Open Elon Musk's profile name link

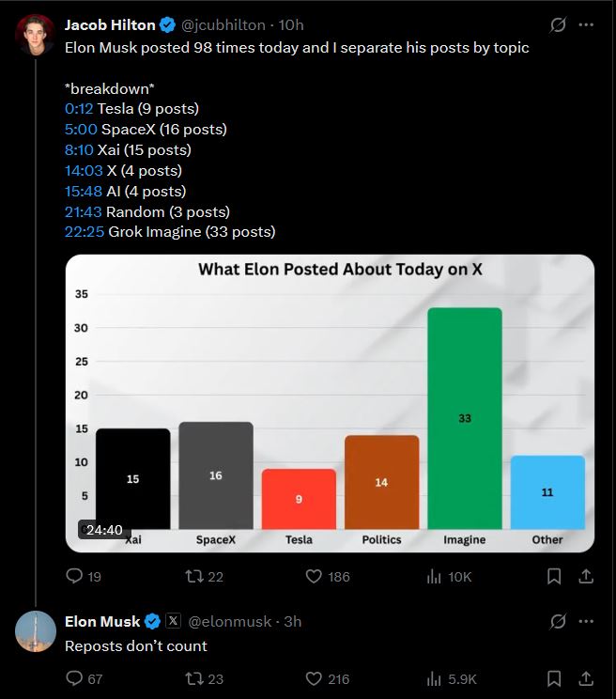102,621
